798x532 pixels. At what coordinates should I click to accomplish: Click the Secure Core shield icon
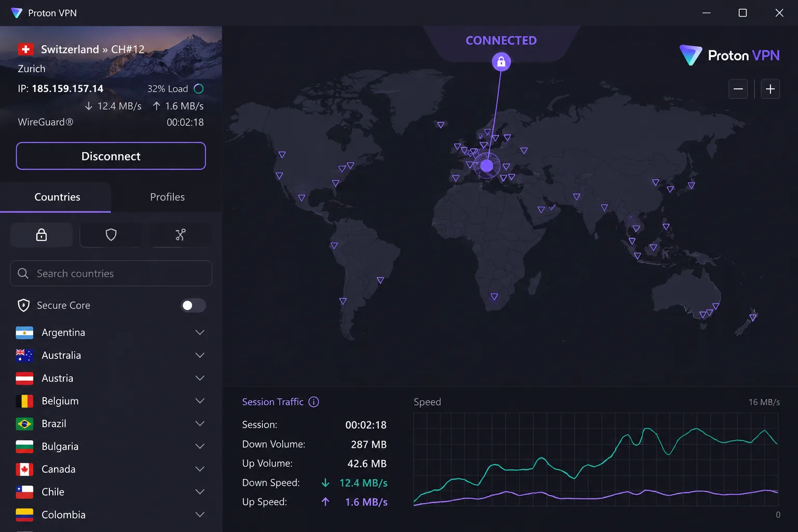point(23,305)
